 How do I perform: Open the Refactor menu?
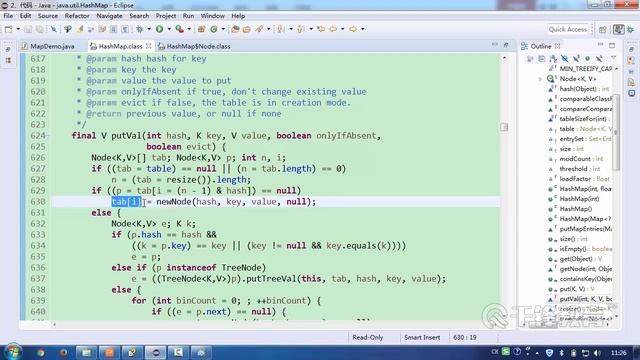coord(77,16)
